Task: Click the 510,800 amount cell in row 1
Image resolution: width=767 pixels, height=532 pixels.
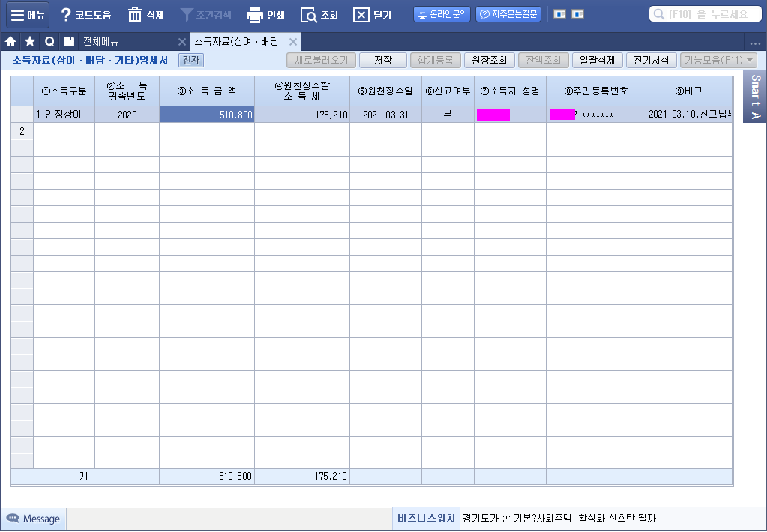Action: click(207, 115)
